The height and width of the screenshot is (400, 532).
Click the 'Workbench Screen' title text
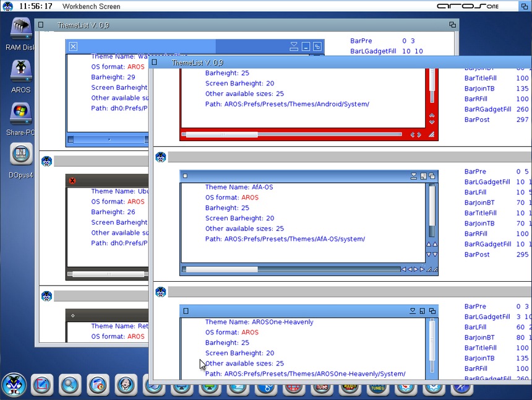click(x=92, y=6)
